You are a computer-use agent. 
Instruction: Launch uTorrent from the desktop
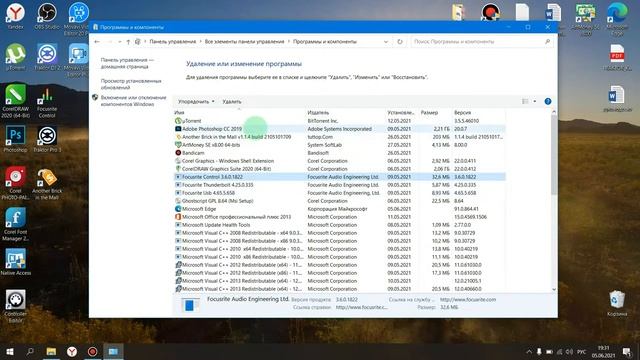tap(16, 56)
